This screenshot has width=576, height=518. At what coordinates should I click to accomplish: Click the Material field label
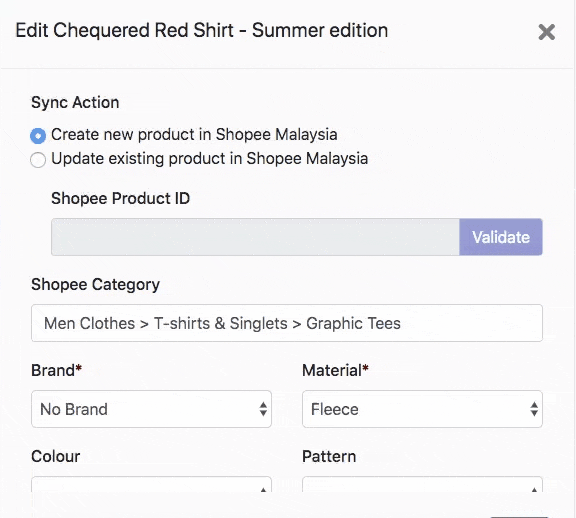(x=335, y=370)
